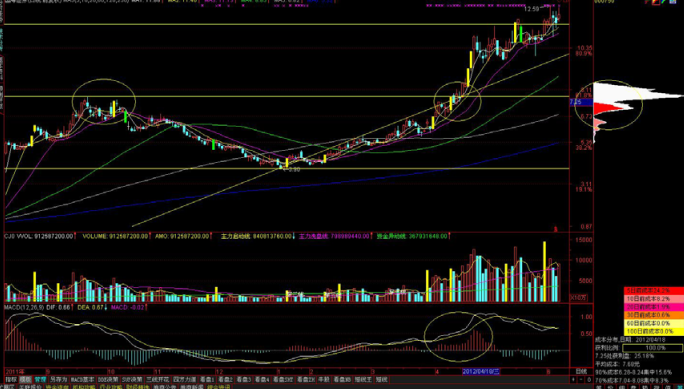Click the 0 reset button at chart bottom right

coord(589,379)
